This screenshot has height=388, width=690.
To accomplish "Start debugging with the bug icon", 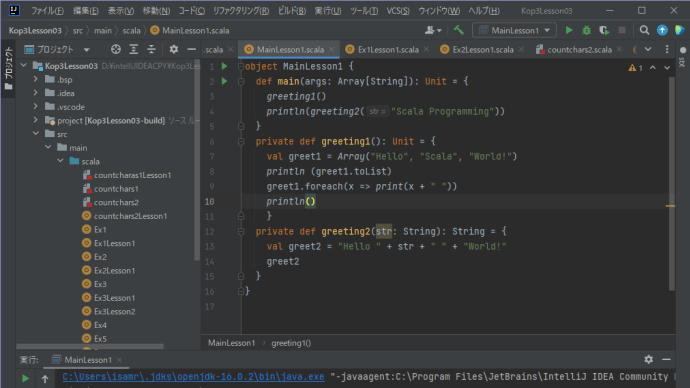I will [x=587, y=30].
